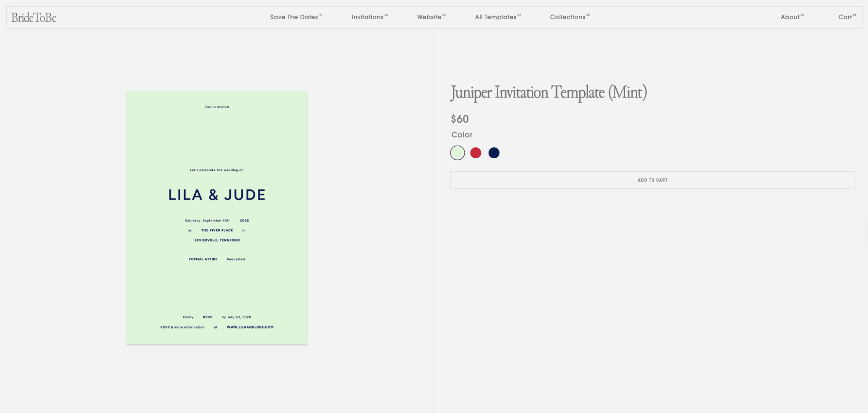This screenshot has height=413, width=868.
Task: Click the Color label above swatches
Action: tap(462, 135)
